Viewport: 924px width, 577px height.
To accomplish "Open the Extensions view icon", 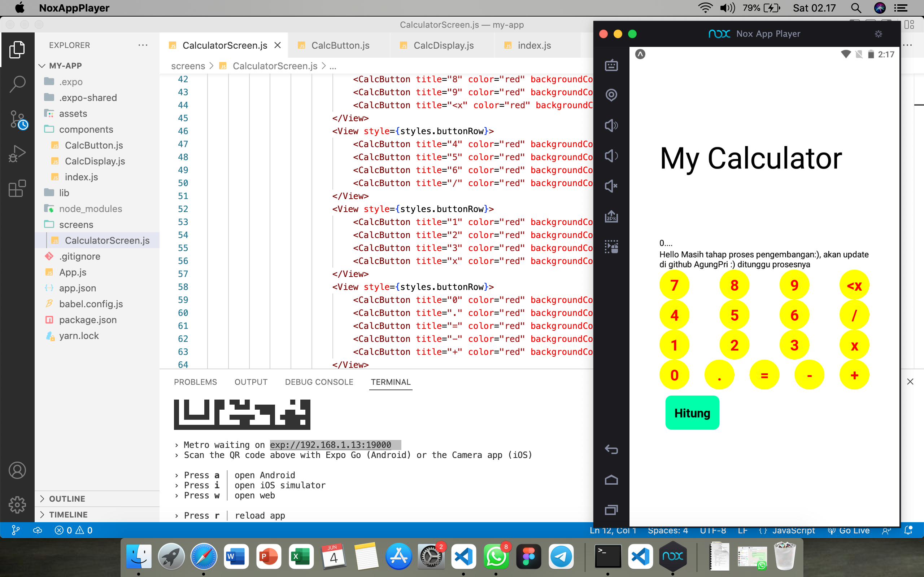I will click(x=17, y=189).
